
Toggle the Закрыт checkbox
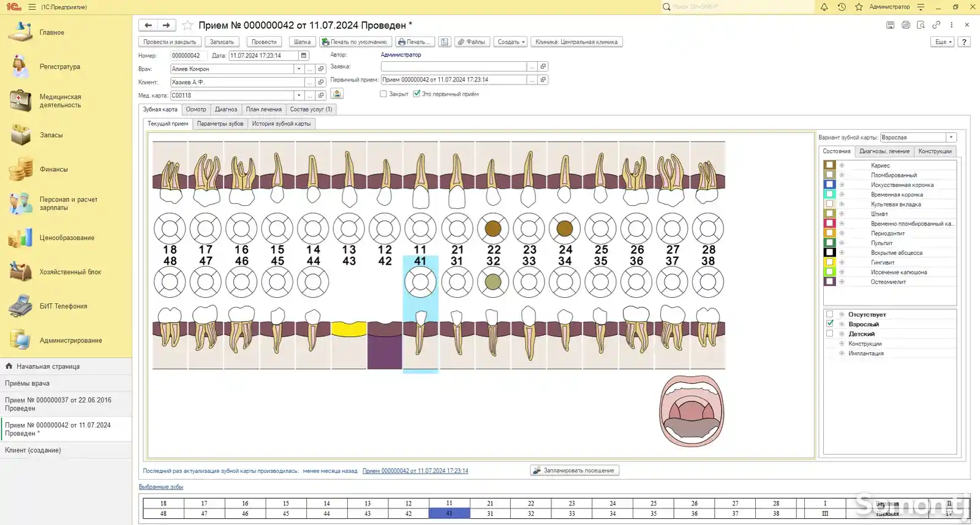tap(383, 94)
